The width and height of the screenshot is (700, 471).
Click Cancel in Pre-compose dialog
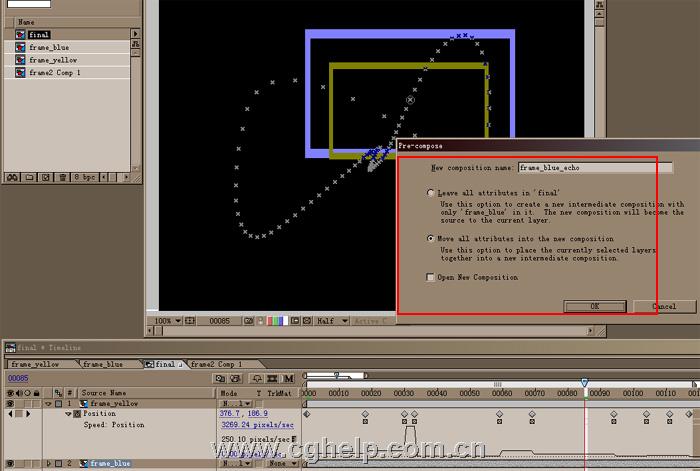[x=664, y=306]
